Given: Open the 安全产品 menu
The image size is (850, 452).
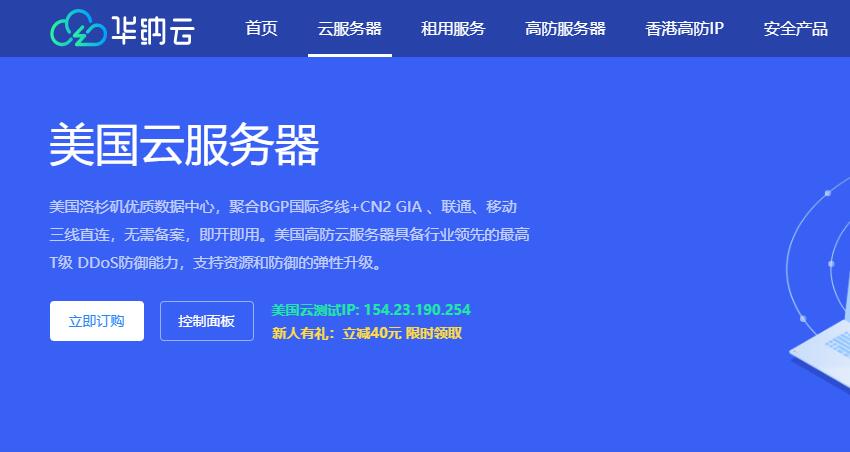Looking at the screenshot, I should [x=795, y=28].
